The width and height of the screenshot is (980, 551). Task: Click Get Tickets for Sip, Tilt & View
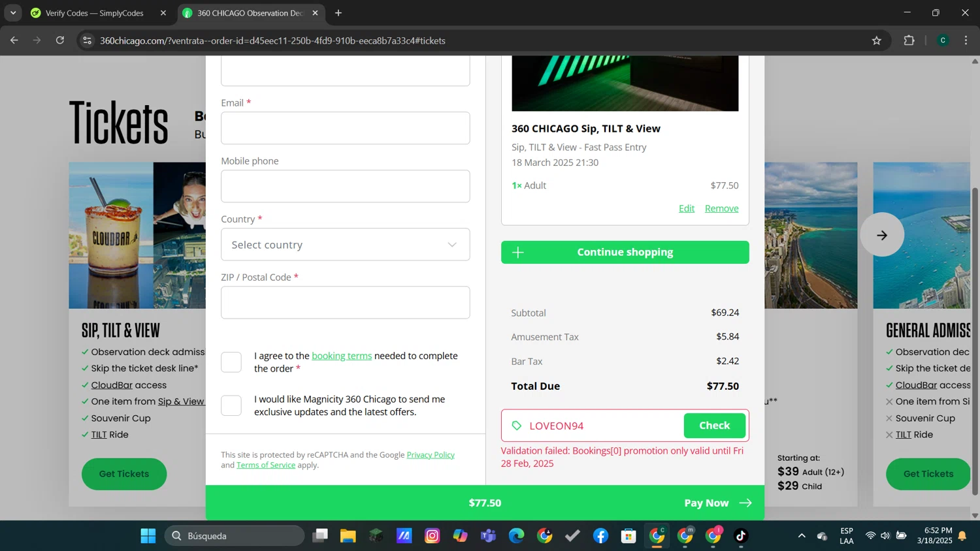click(124, 474)
